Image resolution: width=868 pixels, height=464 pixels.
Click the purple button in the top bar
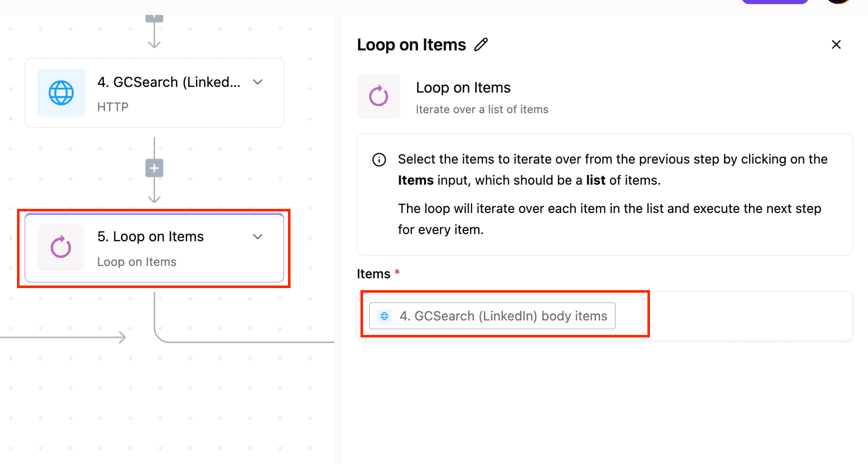pyautogui.click(x=774, y=2)
